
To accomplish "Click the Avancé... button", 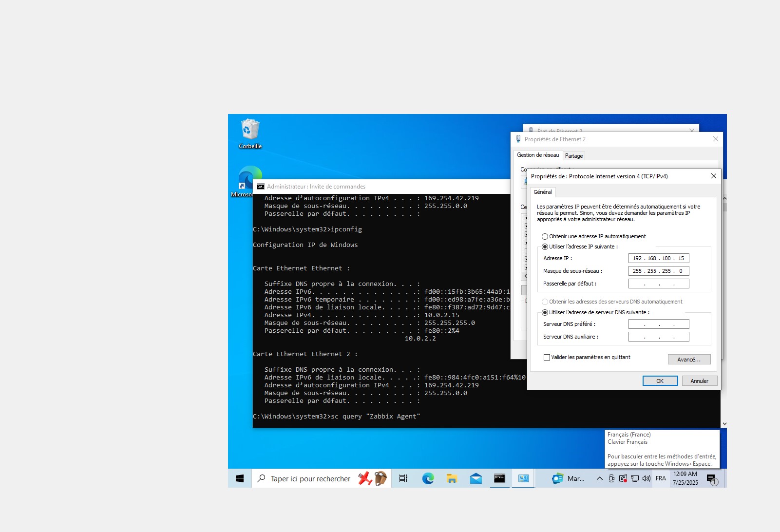I will click(689, 360).
